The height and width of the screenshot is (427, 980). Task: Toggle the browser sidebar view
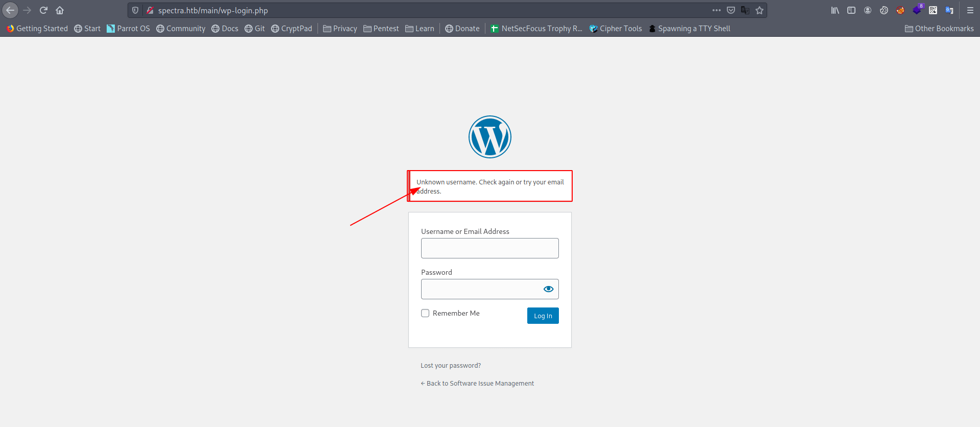(x=851, y=10)
